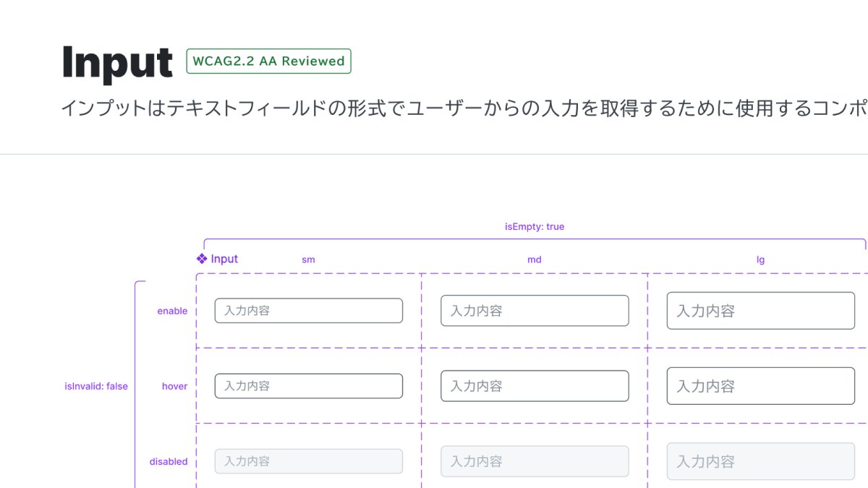The width and height of the screenshot is (868, 488).
Task: Select the disabled row label
Action: tap(169, 461)
